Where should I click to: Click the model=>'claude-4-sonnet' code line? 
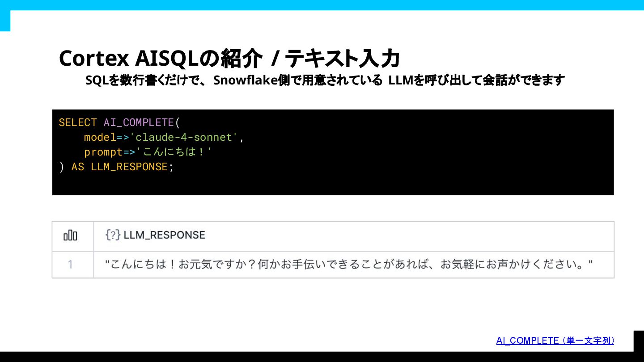164,137
